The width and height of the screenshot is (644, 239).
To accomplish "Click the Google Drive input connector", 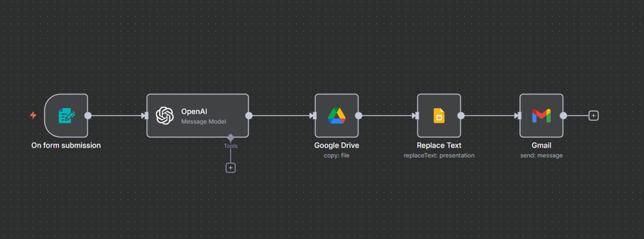I will (315, 116).
